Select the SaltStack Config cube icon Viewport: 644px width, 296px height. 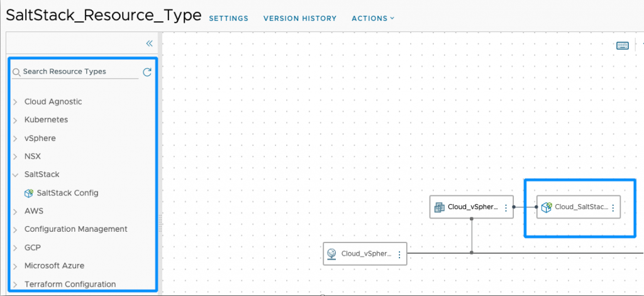click(x=29, y=193)
